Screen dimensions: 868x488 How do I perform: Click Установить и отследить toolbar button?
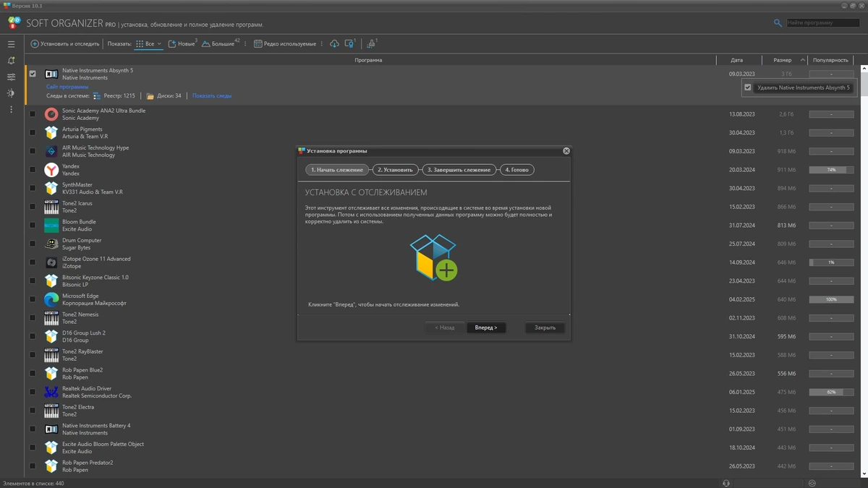point(65,44)
